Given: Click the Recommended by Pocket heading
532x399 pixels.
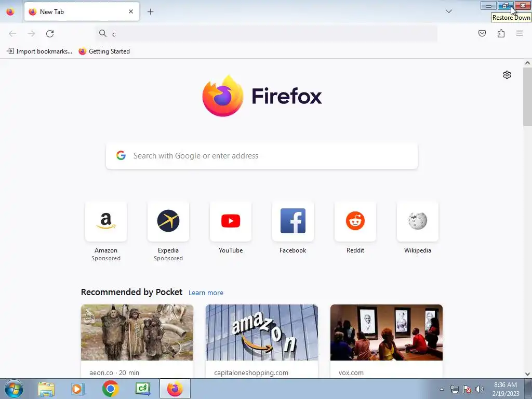Looking at the screenshot, I should pyautogui.click(x=131, y=292).
